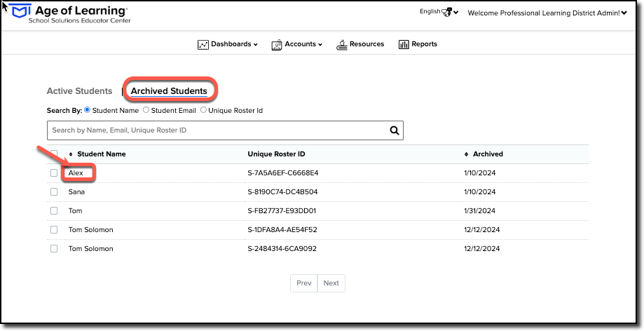The height and width of the screenshot is (331, 644).
Task: Click roster ID S-7A5A6EF-C6668E4
Action: click(x=283, y=173)
